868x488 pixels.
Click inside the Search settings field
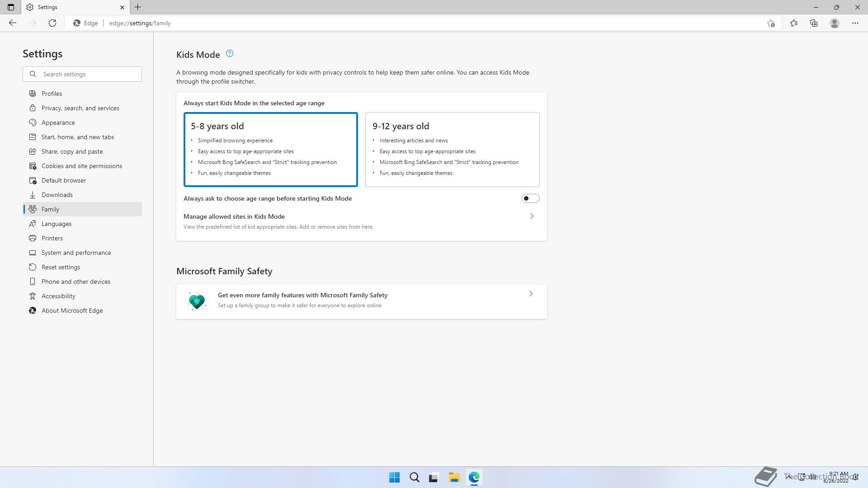pos(82,74)
